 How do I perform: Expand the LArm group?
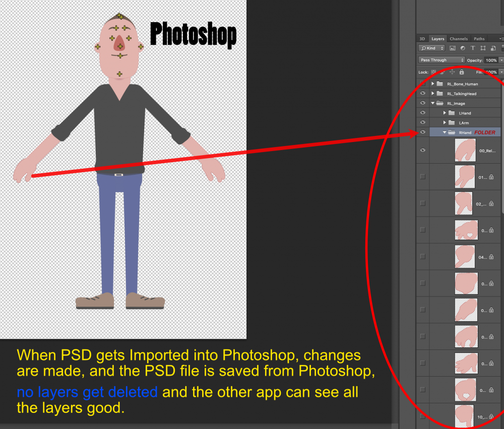[444, 122]
